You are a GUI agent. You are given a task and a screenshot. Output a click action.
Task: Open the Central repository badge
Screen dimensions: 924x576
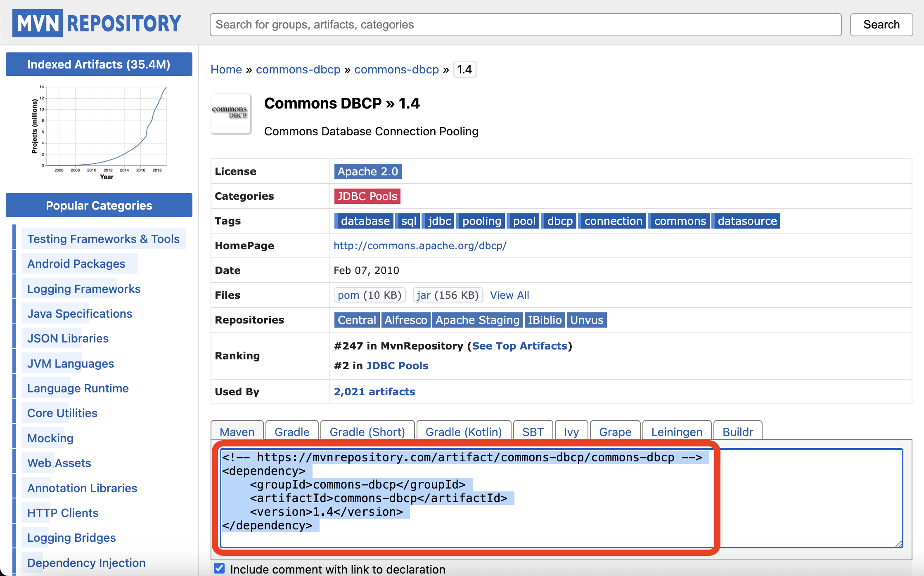click(x=356, y=320)
